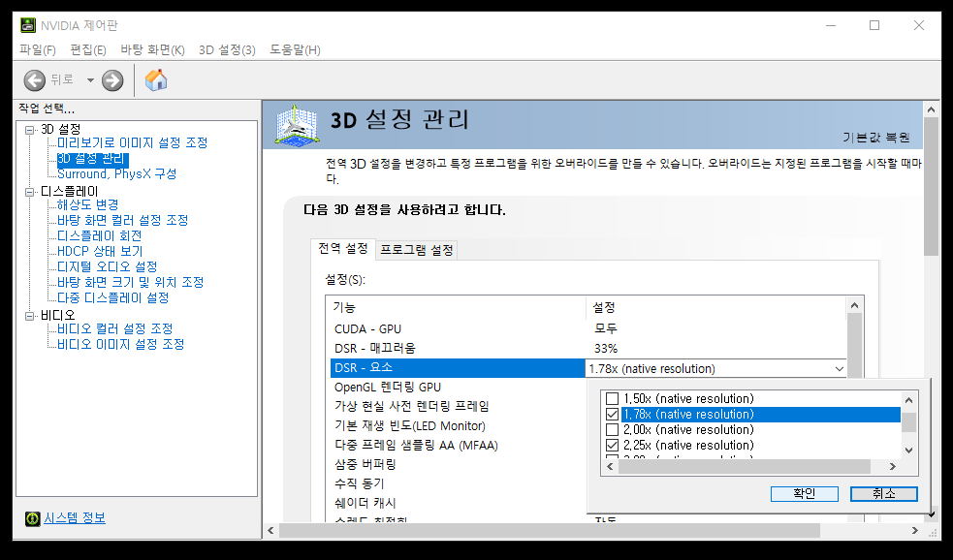
Task: Click the scroll-down arrow in DSR list
Action: pyautogui.click(x=908, y=451)
